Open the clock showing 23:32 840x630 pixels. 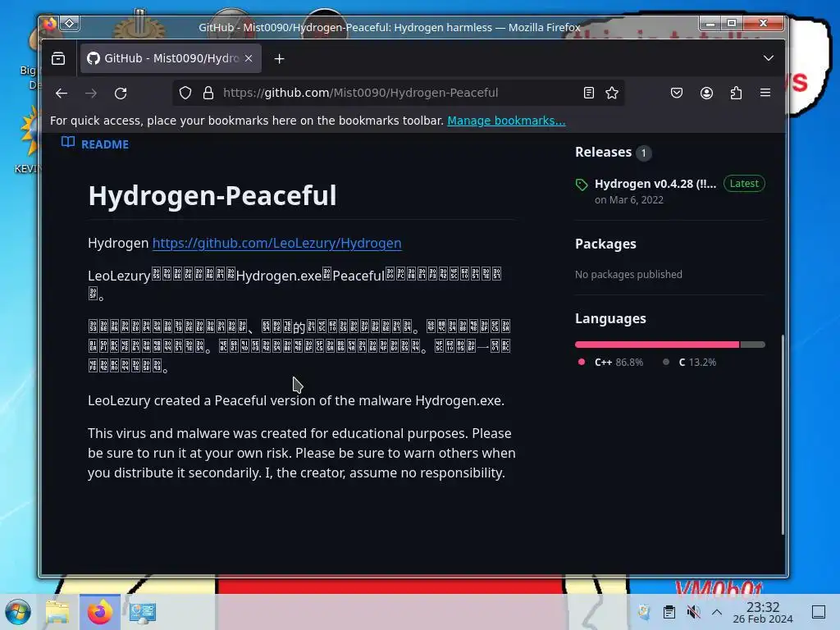[x=763, y=612]
